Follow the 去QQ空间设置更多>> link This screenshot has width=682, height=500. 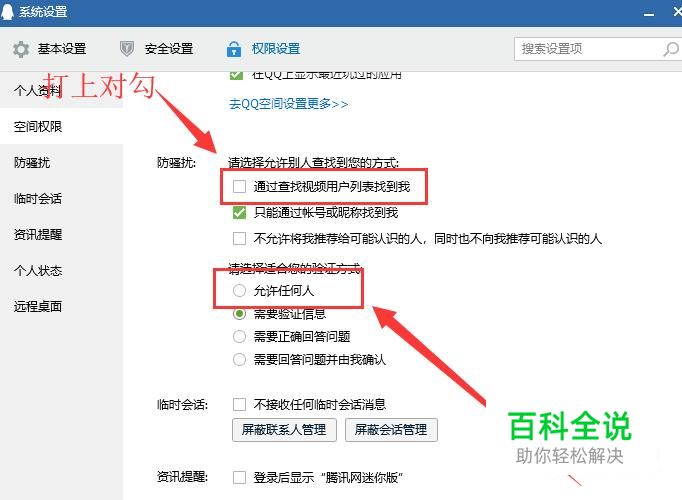(288, 104)
